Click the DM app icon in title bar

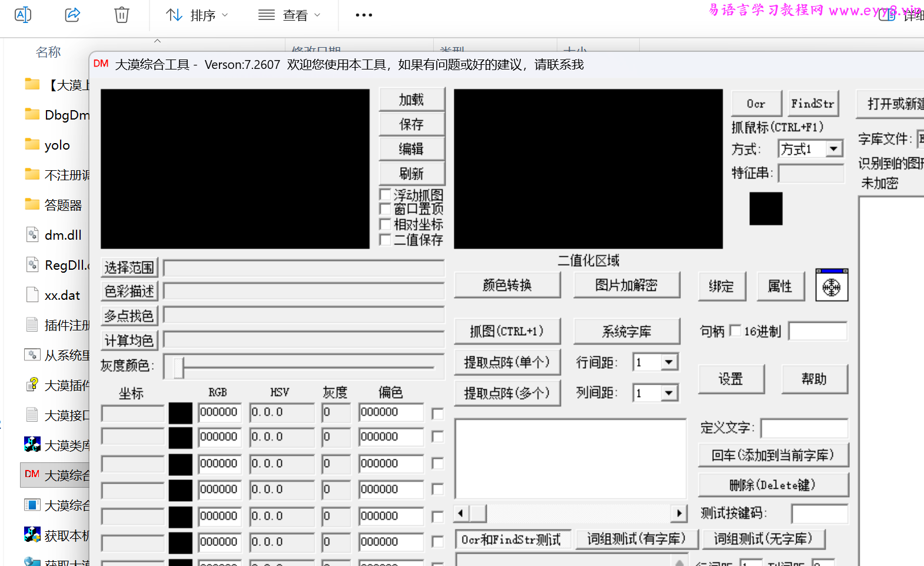click(101, 64)
